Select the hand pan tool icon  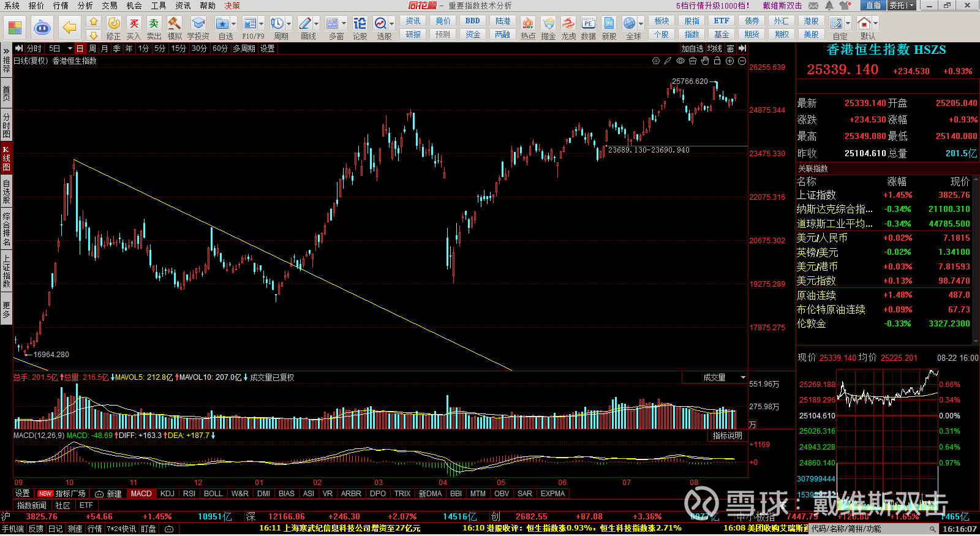(x=705, y=61)
